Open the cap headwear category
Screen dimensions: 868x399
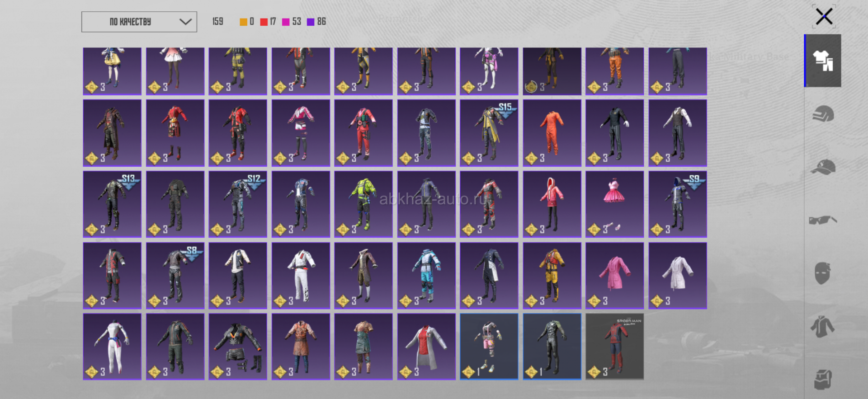point(823,167)
